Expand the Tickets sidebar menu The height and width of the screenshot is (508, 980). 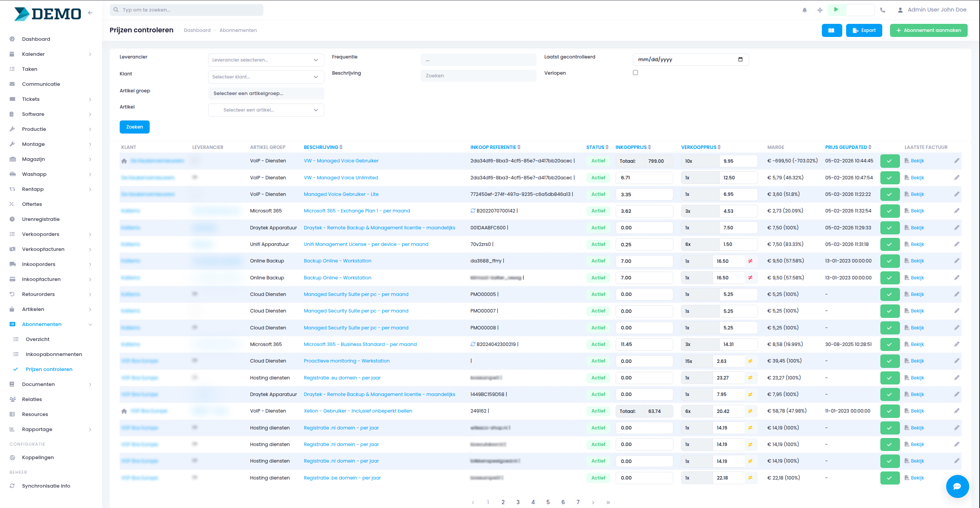click(x=31, y=99)
